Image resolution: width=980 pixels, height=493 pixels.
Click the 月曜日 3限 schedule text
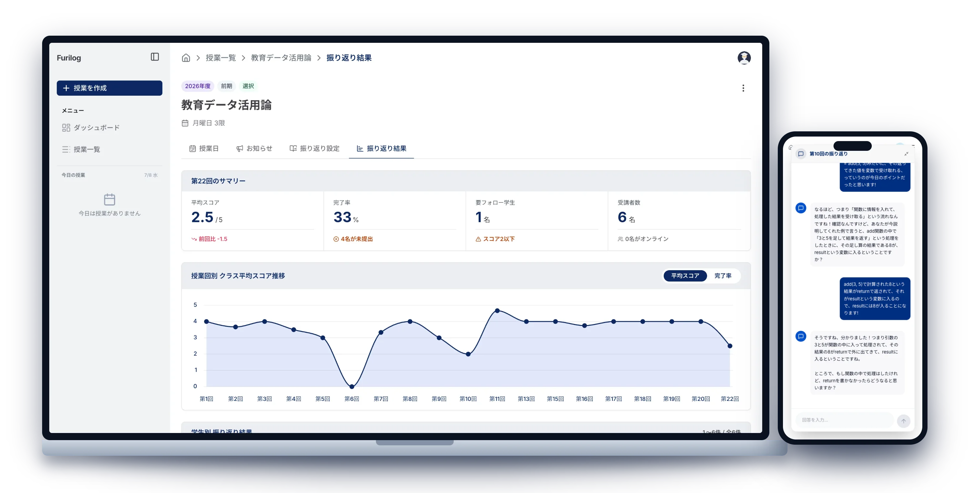tap(208, 123)
